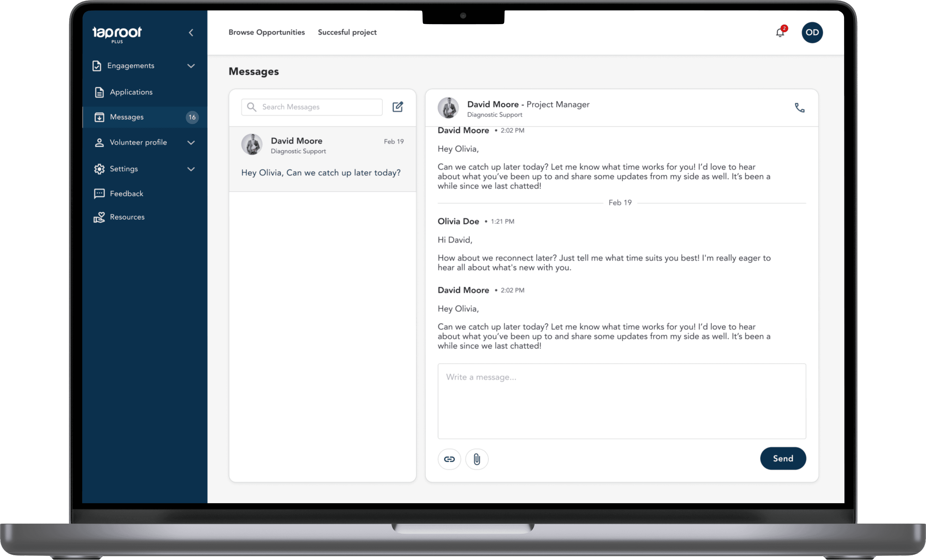
Task: Click the notifications bell icon
Action: [780, 33]
